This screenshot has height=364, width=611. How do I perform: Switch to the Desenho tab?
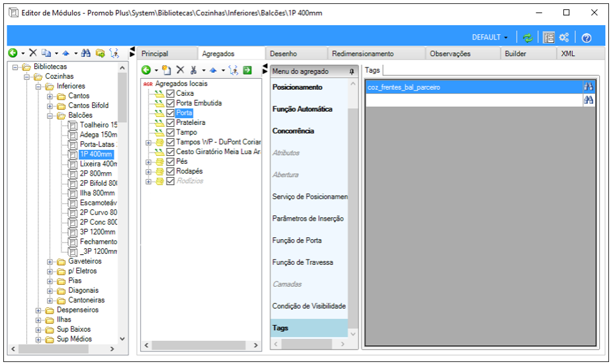coord(283,54)
